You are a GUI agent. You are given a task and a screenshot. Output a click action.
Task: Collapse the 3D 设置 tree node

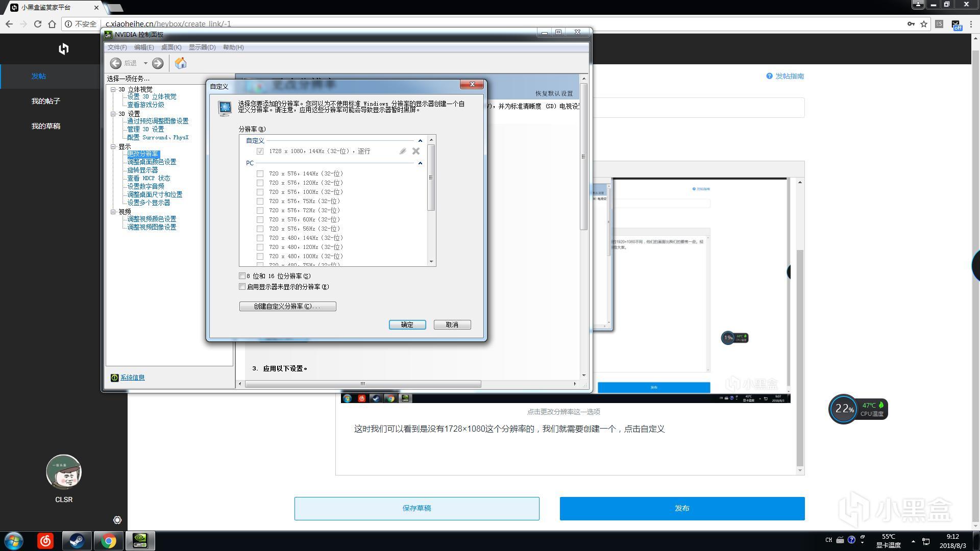(x=113, y=114)
